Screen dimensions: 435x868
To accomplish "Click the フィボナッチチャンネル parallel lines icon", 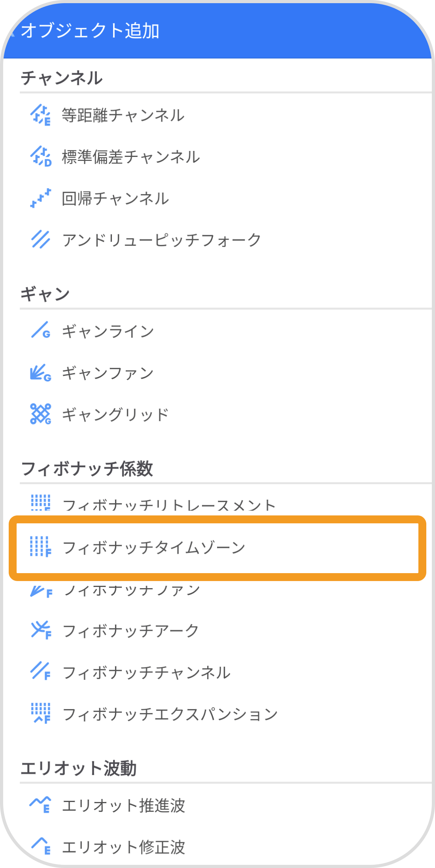I will 41,670.
